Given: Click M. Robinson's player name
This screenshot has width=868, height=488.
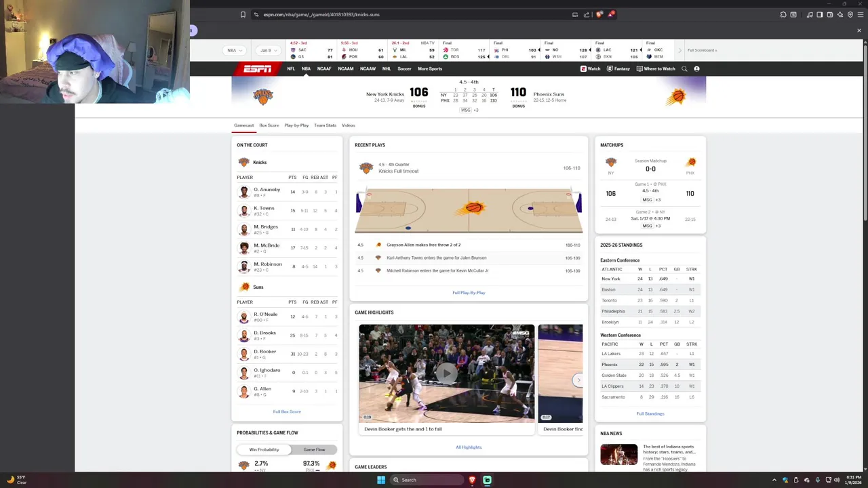Looking at the screenshot, I should coord(268,264).
